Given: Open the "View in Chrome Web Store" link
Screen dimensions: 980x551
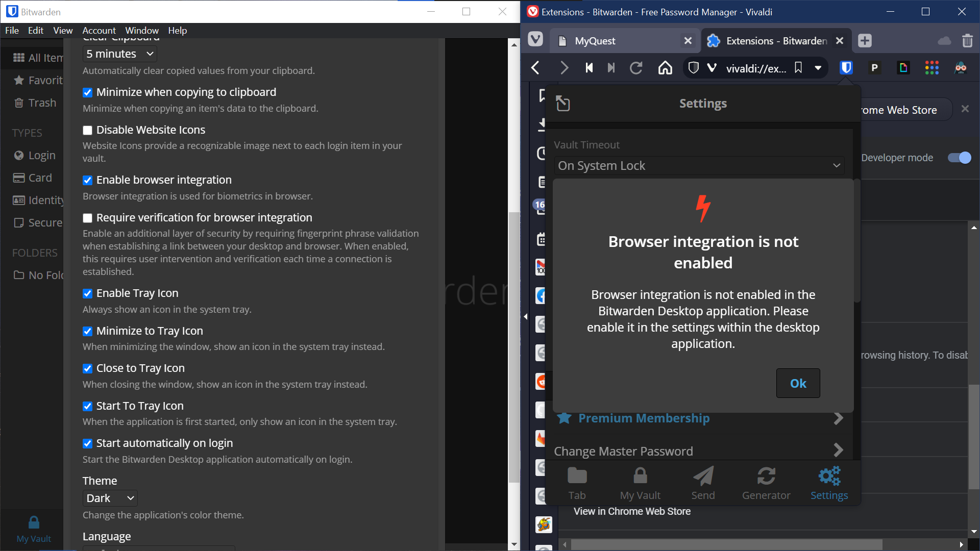Looking at the screenshot, I should point(632,511).
